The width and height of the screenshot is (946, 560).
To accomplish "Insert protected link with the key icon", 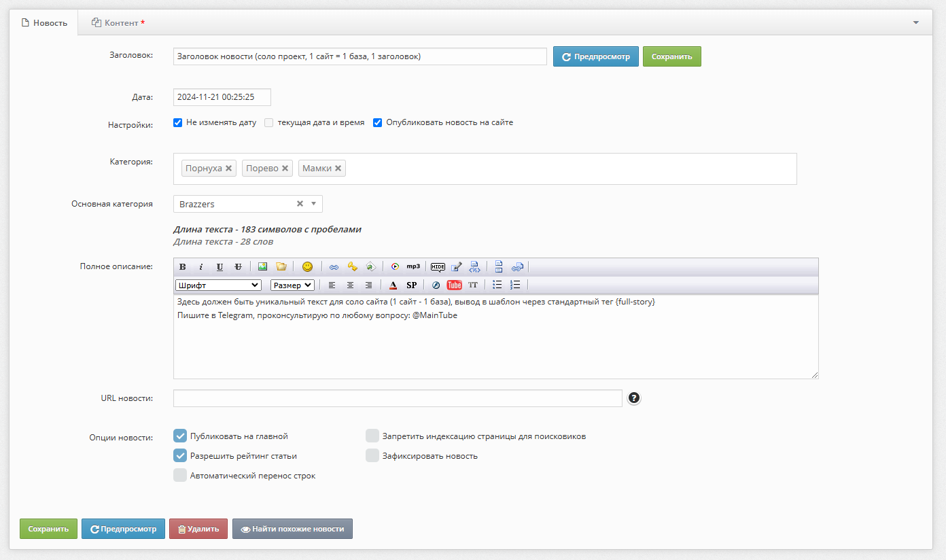I will (352, 266).
